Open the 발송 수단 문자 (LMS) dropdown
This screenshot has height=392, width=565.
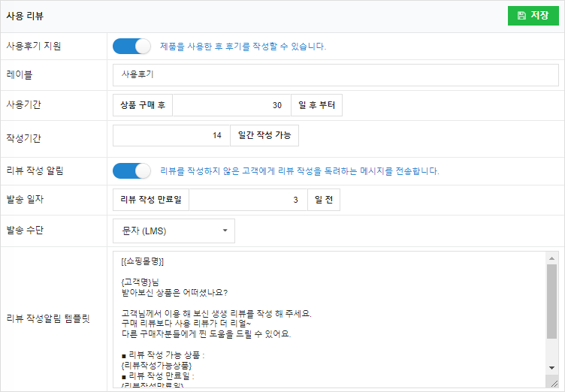174,231
